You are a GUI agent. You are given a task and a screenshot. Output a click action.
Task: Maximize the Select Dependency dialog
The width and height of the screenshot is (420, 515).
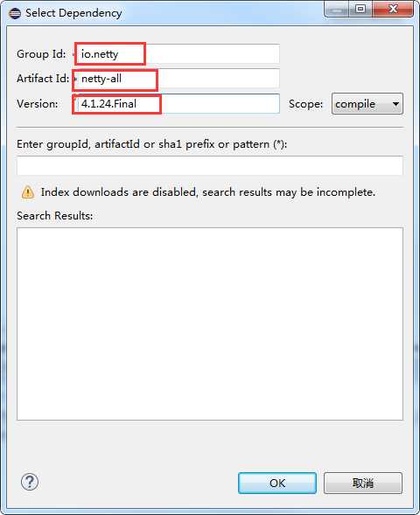pyautogui.click(x=360, y=9)
